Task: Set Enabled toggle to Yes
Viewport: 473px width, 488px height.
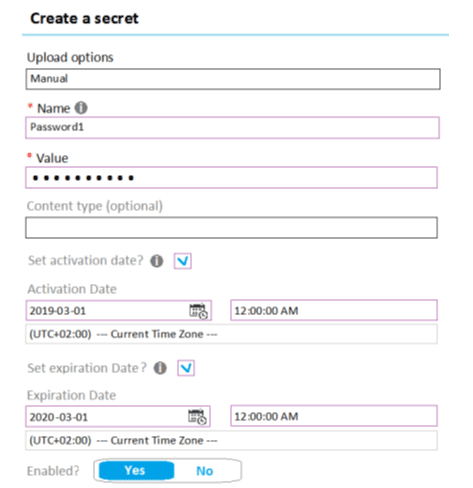Action: (136, 471)
